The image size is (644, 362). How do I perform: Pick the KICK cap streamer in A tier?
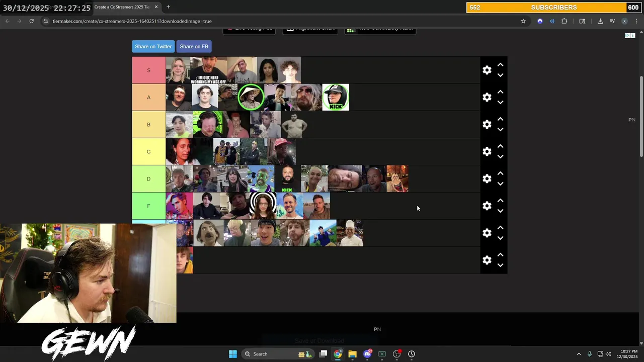(336, 97)
